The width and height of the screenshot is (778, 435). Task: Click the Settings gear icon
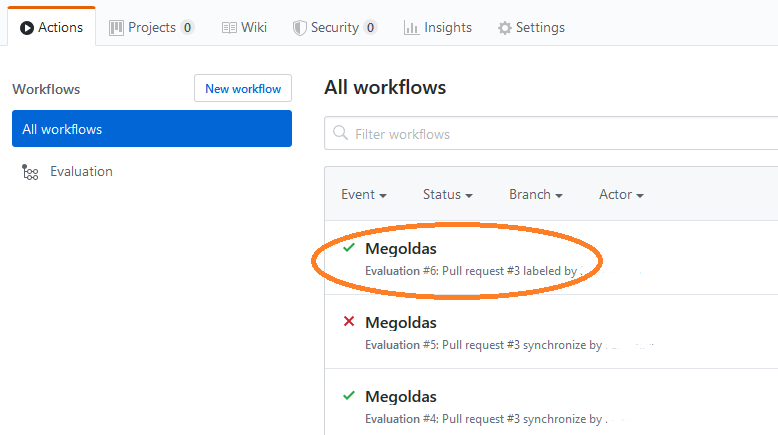pos(505,28)
